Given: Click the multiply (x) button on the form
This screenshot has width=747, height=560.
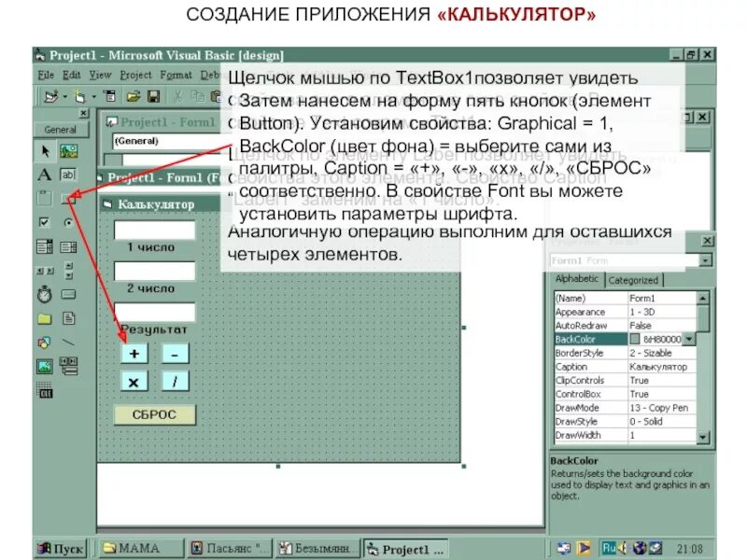Looking at the screenshot, I should pyautogui.click(x=134, y=382).
